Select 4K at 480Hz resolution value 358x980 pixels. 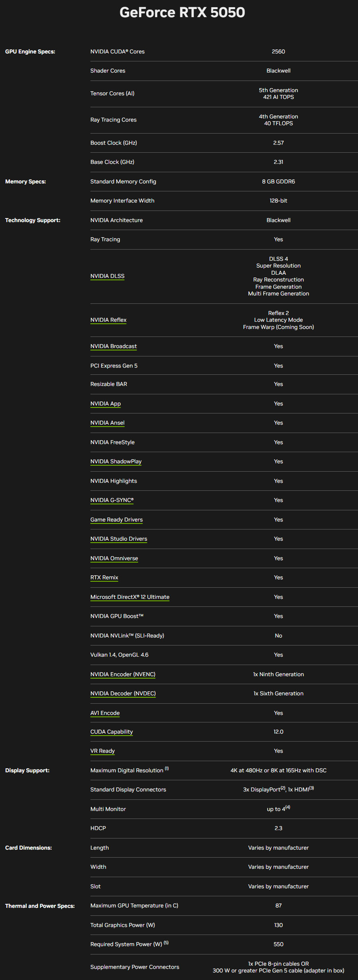(x=278, y=770)
